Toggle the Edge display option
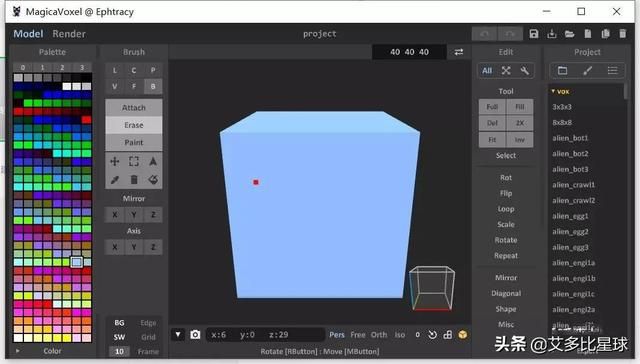The width and height of the screenshot is (640, 364). click(x=148, y=323)
